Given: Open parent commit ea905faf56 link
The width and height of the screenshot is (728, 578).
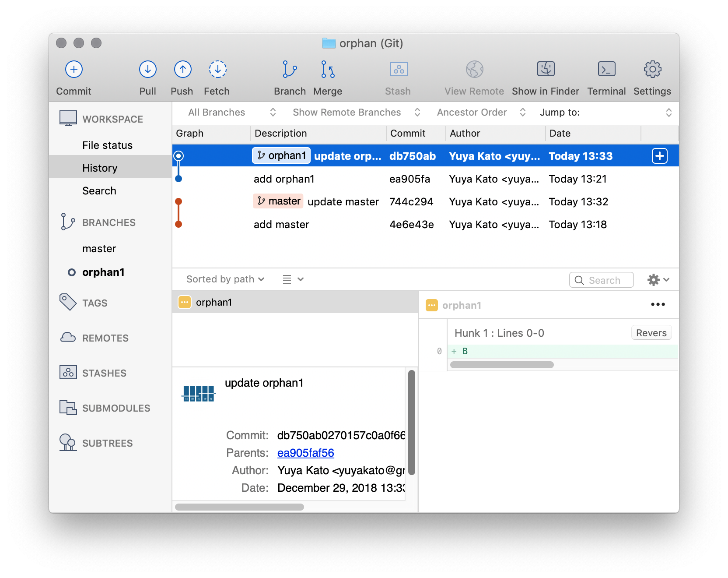Looking at the screenshot, I should 306,453.
